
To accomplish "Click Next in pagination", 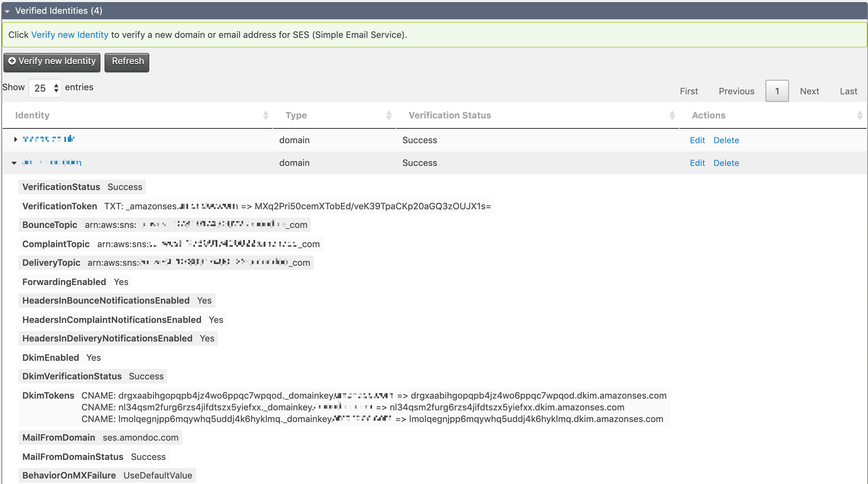I will pyautogui.click(x=809, y=91).
